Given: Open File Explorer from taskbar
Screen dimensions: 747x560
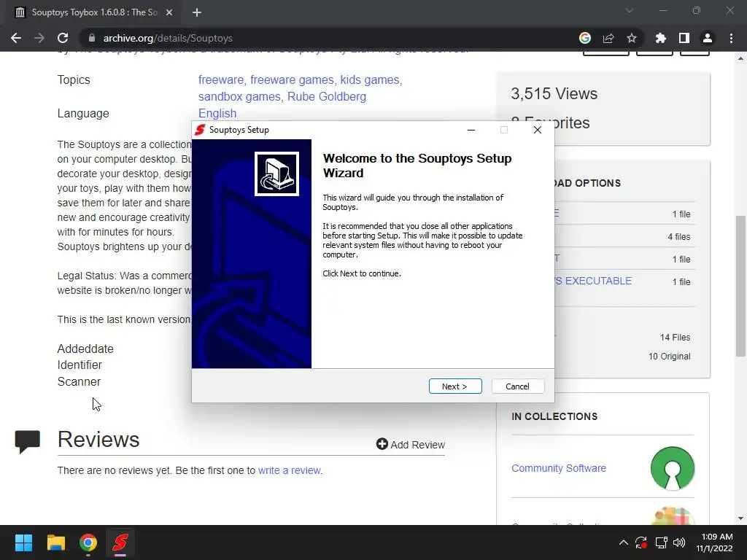Looking at the screenshot, I should (55, 542).
